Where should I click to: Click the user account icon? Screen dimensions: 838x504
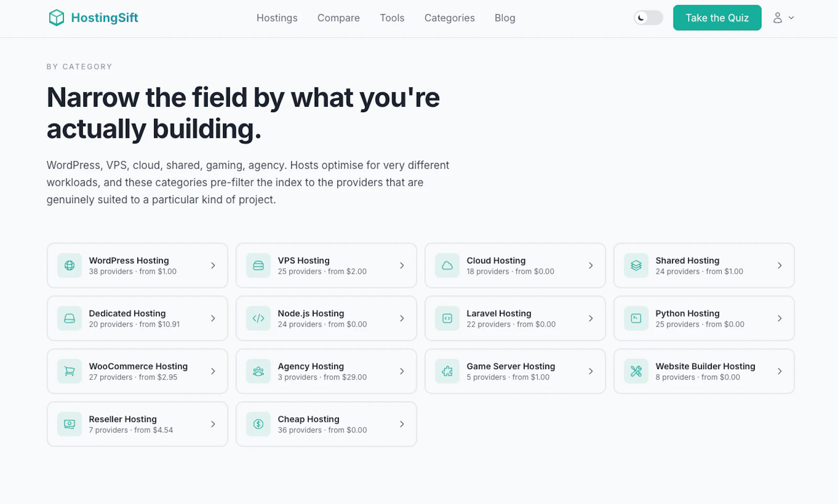tap(778, 18)
